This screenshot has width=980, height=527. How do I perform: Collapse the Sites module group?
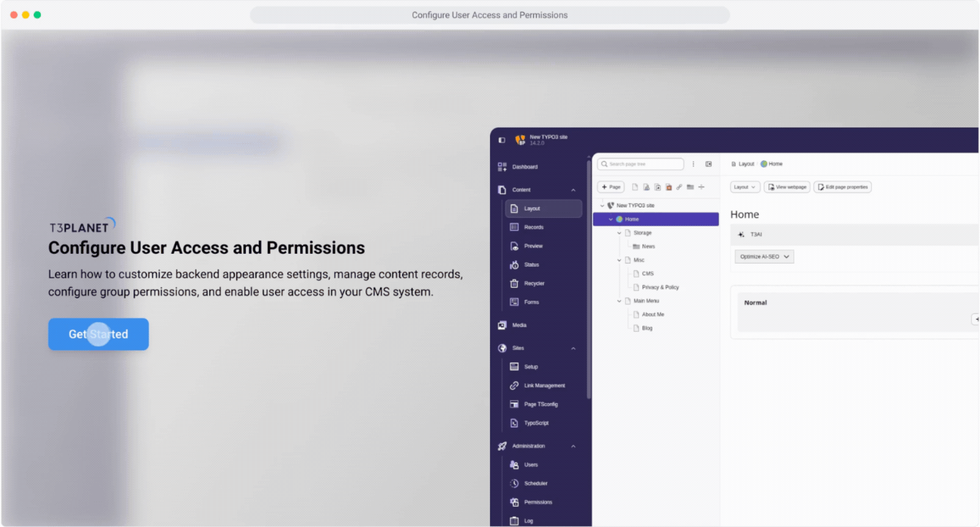573,348
